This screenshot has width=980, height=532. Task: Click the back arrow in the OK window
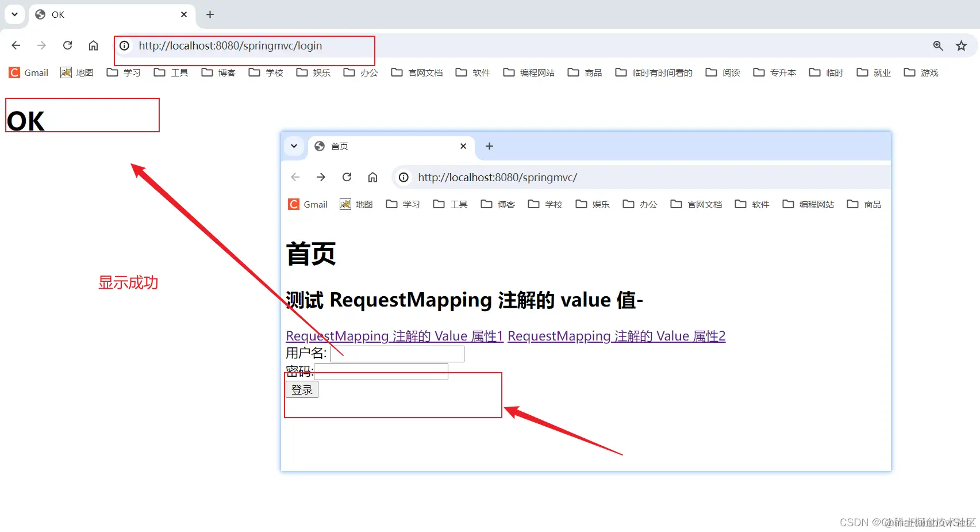(16, 45)
